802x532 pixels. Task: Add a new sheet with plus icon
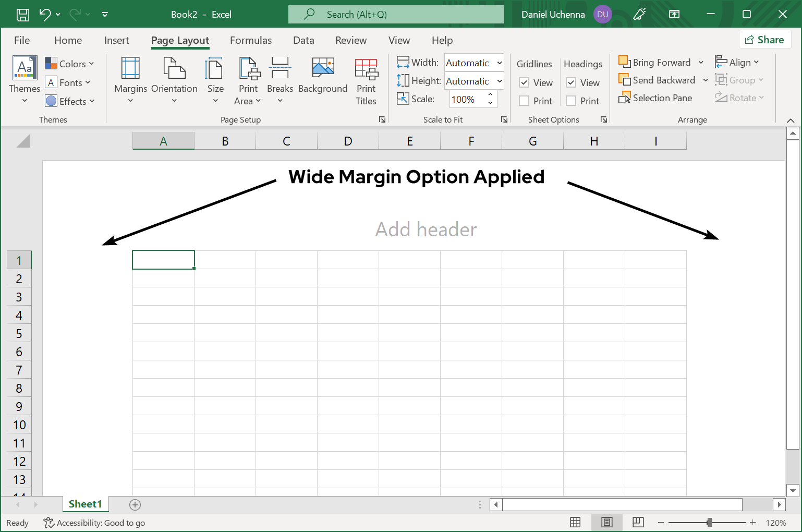[135, 504]
